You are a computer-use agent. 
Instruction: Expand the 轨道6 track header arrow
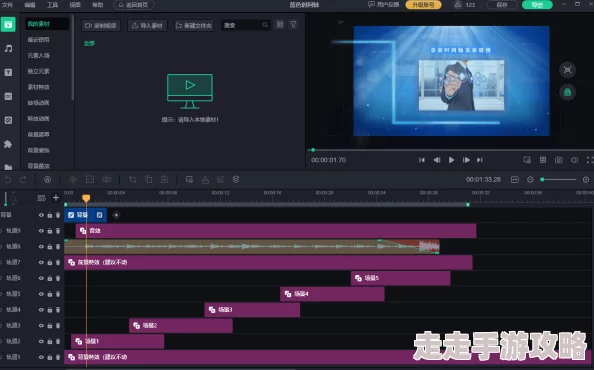[1, 278]
